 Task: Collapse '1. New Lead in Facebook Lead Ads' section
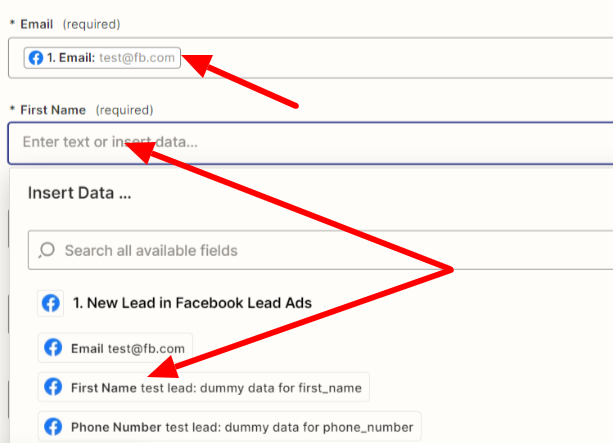[192, 303]
